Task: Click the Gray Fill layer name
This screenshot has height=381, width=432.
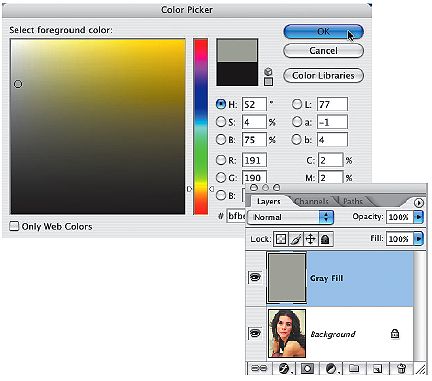Action: [x=327, y=278]
